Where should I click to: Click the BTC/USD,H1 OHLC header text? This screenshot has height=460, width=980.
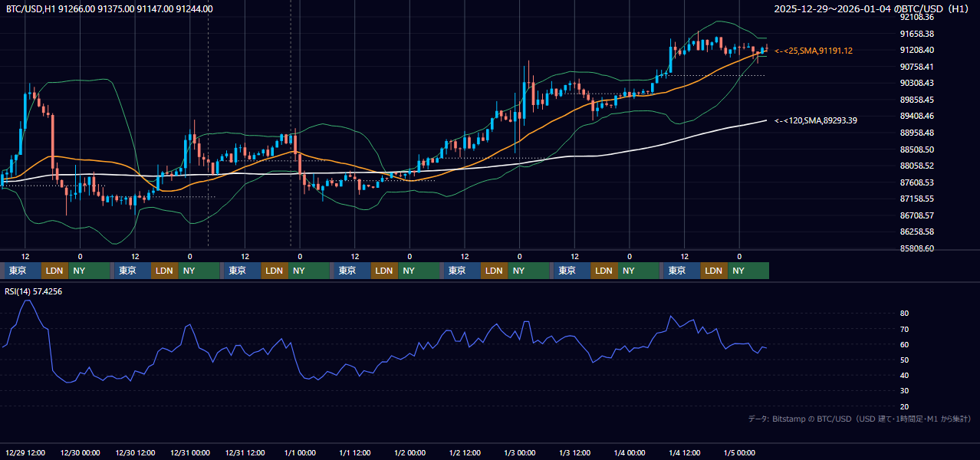(110, 9)
